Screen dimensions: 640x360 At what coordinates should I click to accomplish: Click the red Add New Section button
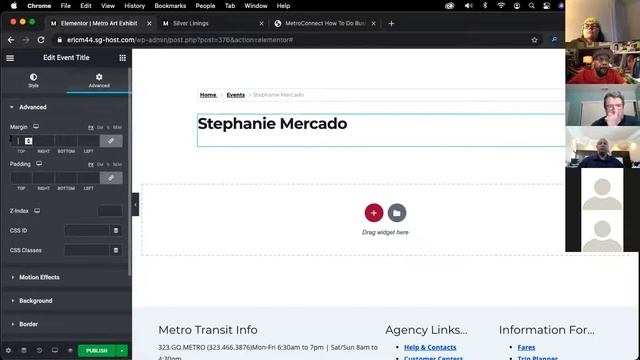point(373,213)
